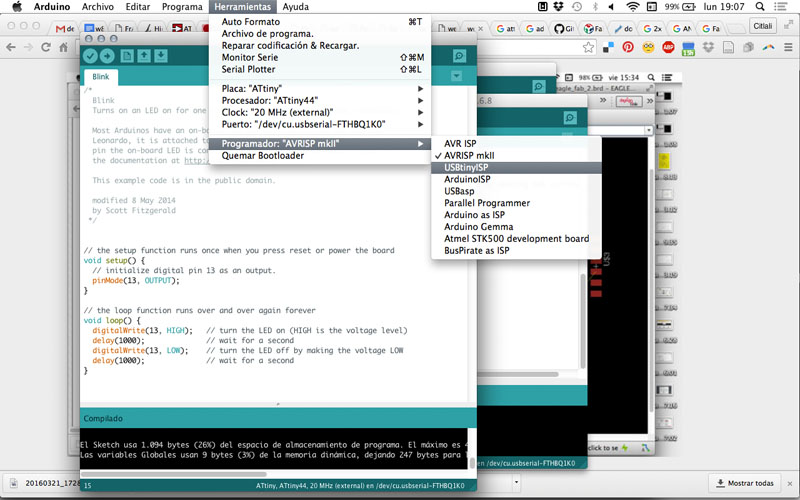Expand the Programador "AVRISP mkII" submenu

[x=320, y=144]
